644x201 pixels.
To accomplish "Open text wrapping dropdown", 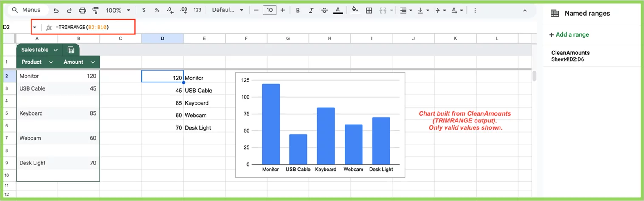I will point(440,10).
